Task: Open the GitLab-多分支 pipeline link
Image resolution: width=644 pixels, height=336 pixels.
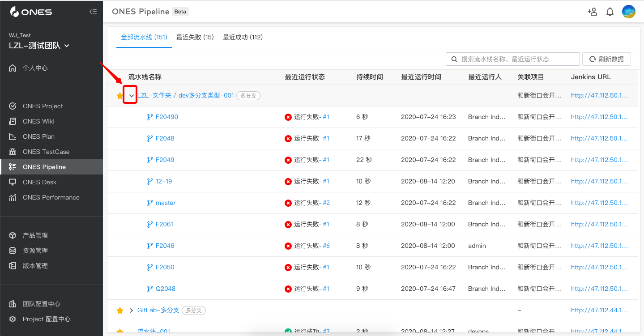Action: (x=158, y=310)
